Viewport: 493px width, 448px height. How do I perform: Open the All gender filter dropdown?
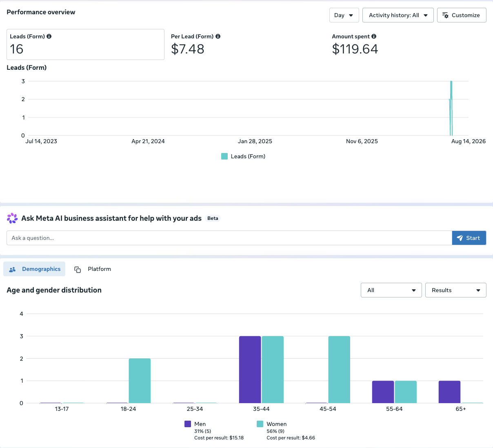click(x=391, y=290)
